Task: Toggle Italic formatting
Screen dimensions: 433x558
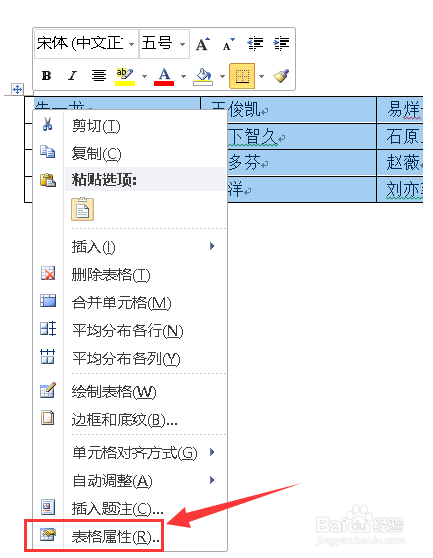Action: [72, 75]
